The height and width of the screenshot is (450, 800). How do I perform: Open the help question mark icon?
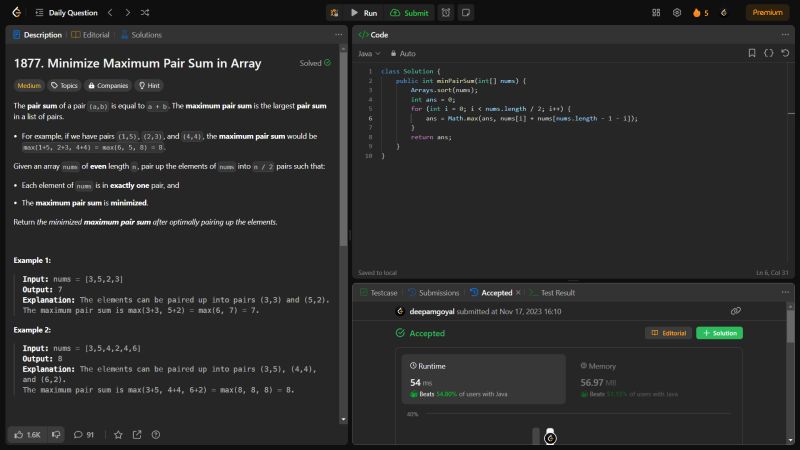click(x=156, y=435)
